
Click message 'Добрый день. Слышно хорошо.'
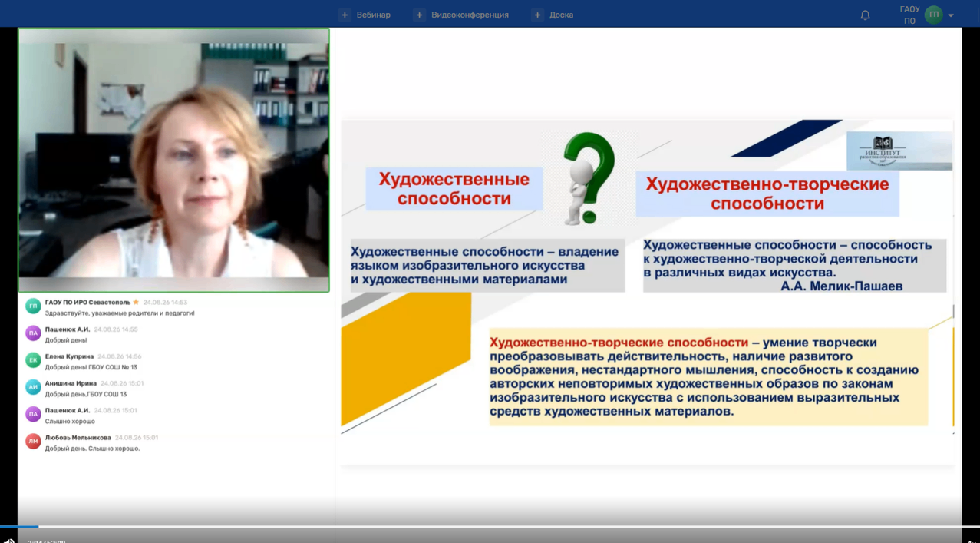pos(92,449)
